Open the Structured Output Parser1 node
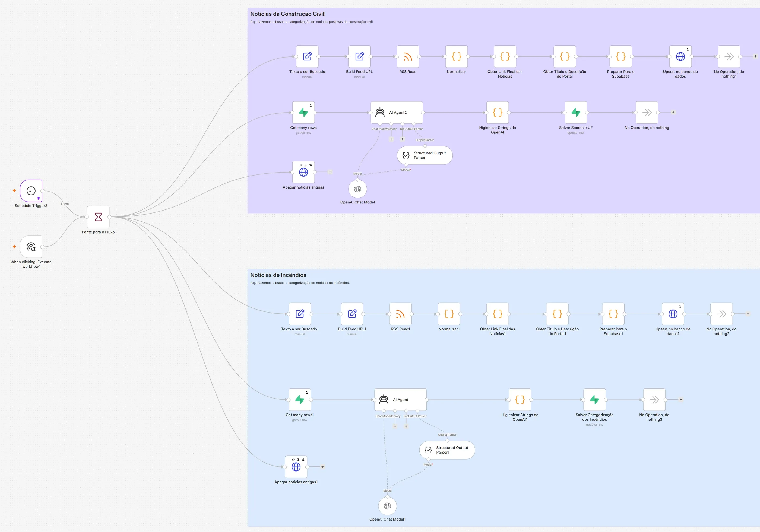The width and height of the screenshot is (760, 532). point(447,450)
